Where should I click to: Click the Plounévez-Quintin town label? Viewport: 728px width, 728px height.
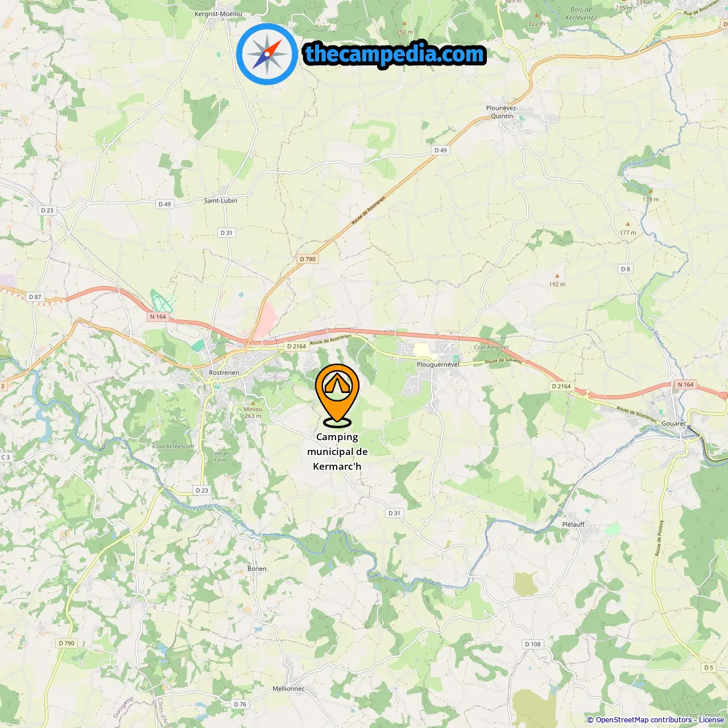[x=502, y=112]
